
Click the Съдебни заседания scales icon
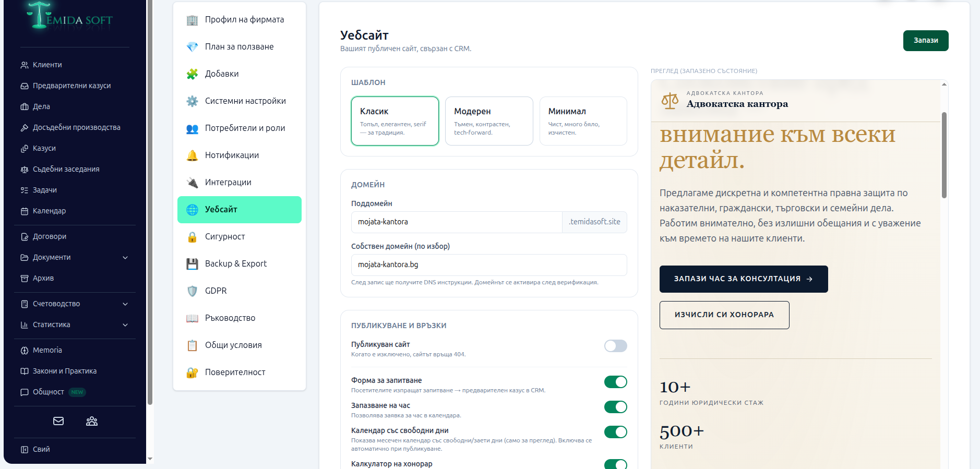[25, 170]
